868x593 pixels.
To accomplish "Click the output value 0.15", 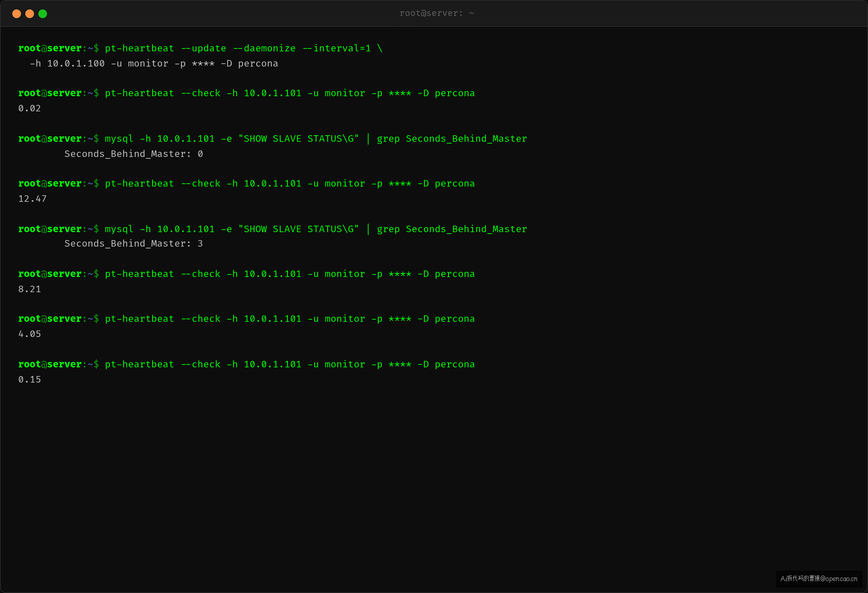I will click(30, 379).
